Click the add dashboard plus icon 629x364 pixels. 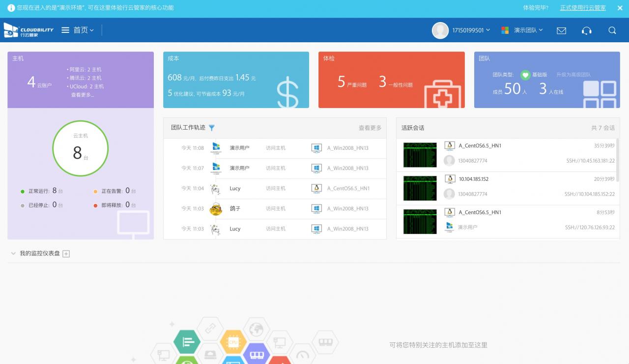click(66, 254)
